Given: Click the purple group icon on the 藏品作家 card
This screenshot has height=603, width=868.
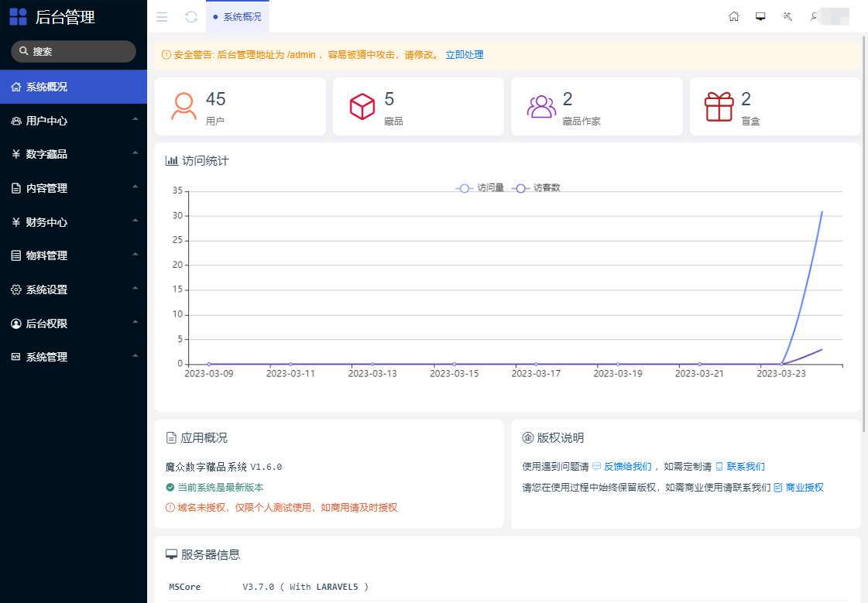Looking at the screenshot, I should (541, 106).
